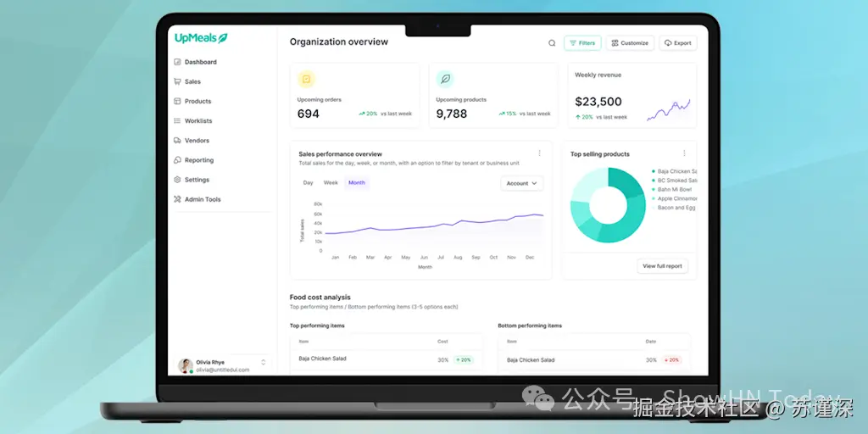This screenshot has width=868, height=434.
Task: Open the Sales performance overview more-options menu
Action: coord(540,153)
